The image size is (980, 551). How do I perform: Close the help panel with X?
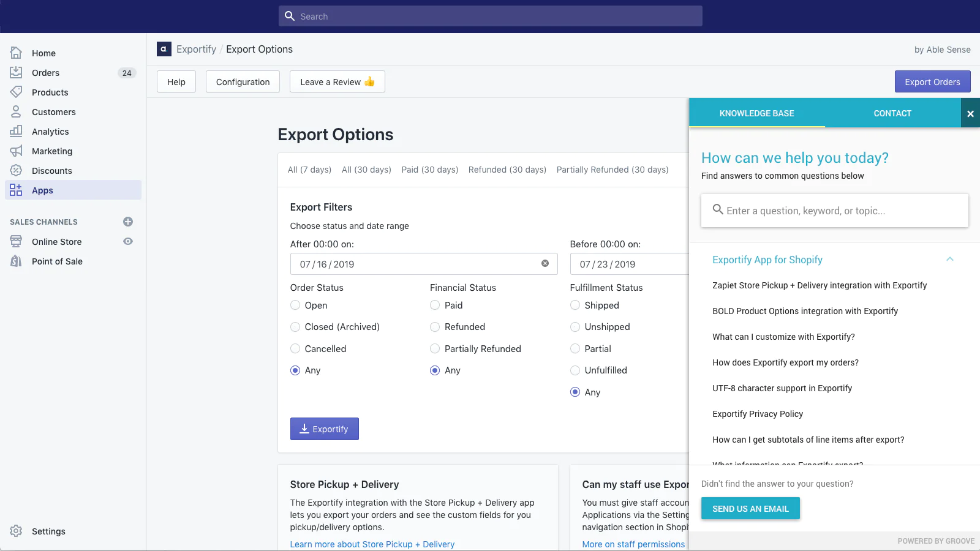(x=970, y=113)
